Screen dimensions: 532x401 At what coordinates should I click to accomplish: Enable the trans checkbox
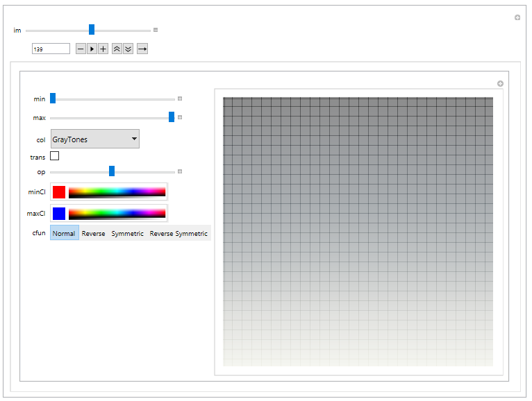tap(55, 156)
